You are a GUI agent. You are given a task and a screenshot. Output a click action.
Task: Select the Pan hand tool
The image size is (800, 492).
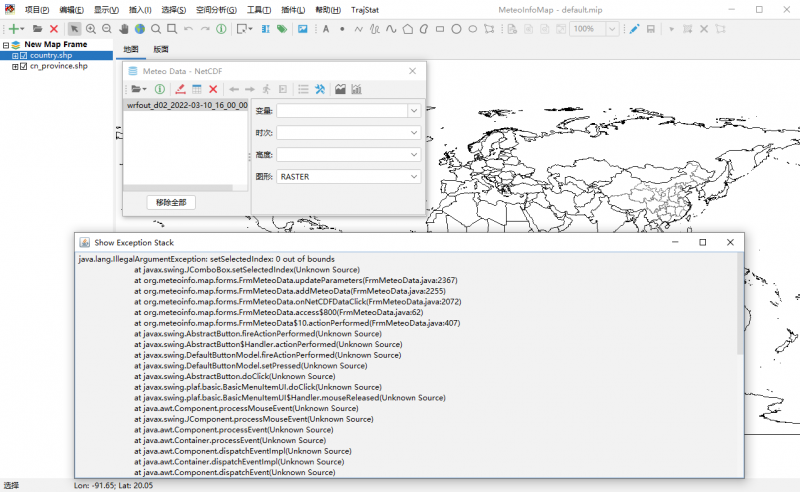(123, 29)
